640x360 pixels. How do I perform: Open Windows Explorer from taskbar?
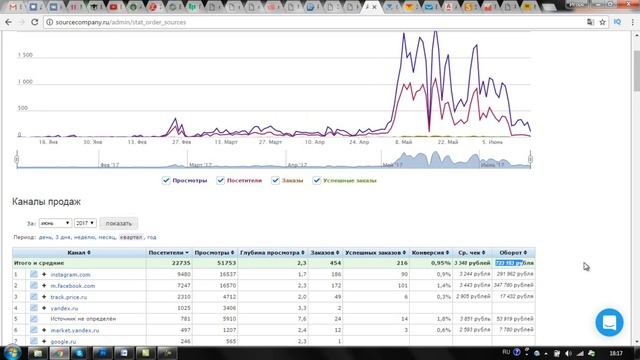tap(38, 353)
